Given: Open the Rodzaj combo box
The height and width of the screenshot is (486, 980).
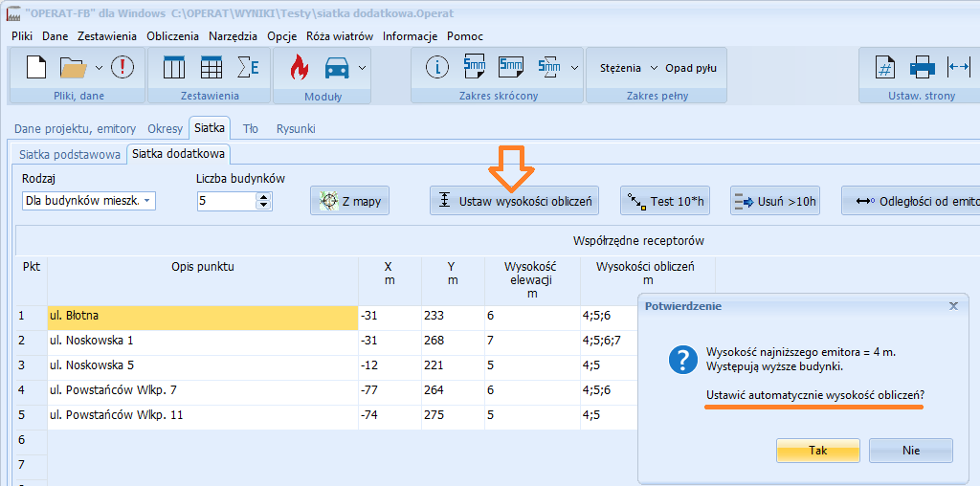Looking at the screenshot, I should (x=89, y=201).
